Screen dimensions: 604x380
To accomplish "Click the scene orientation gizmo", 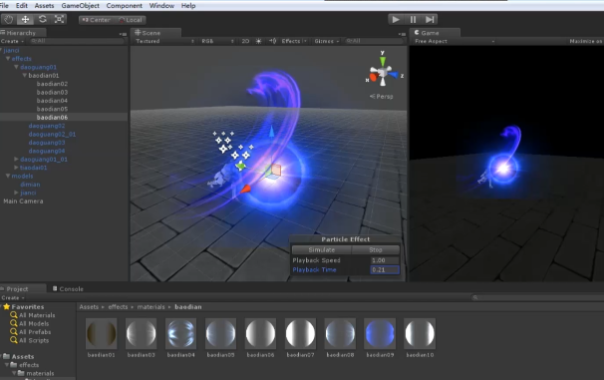I will tap(383, 71).
